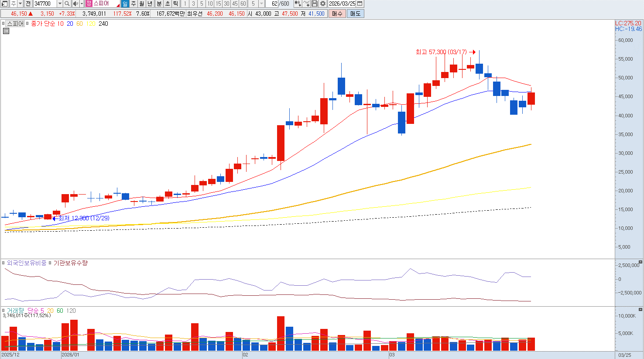Image resolution: width=644 pixels, height=359 pixels.
Task: Click the 매도 sell button
Action: (355, 14)
